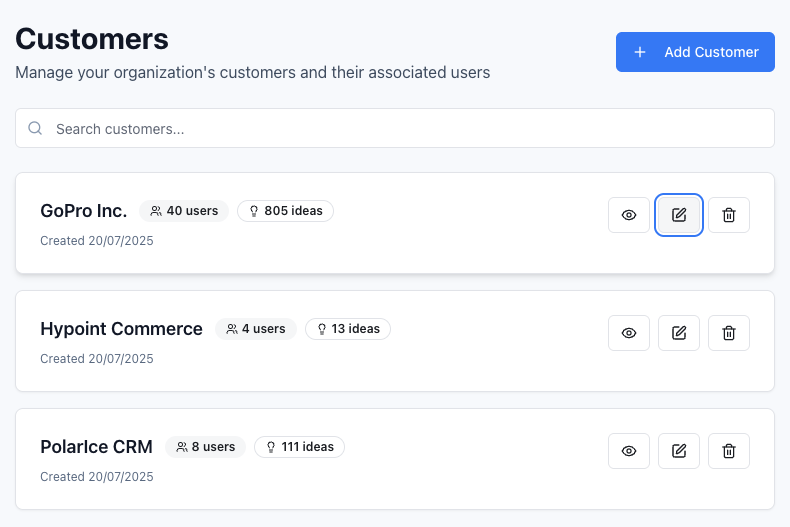
Task: Delete the PolarIce CRM customer
Action: (729, 451)
